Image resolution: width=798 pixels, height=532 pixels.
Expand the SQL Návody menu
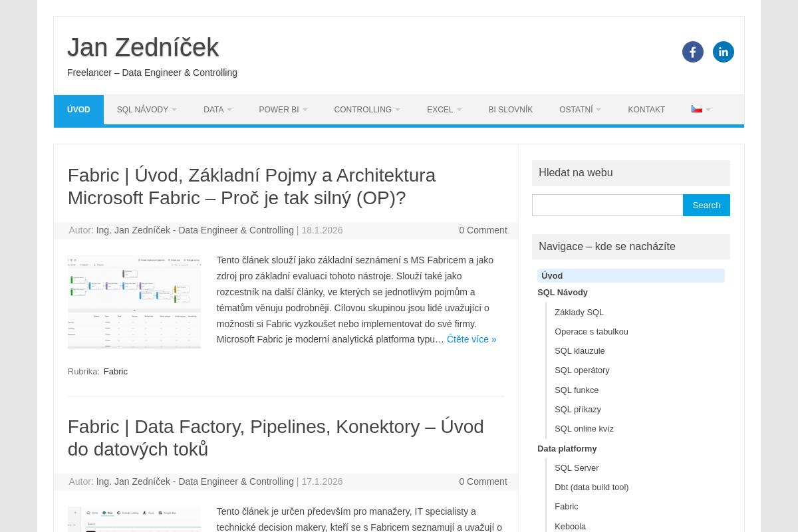[x=146, y=110]
